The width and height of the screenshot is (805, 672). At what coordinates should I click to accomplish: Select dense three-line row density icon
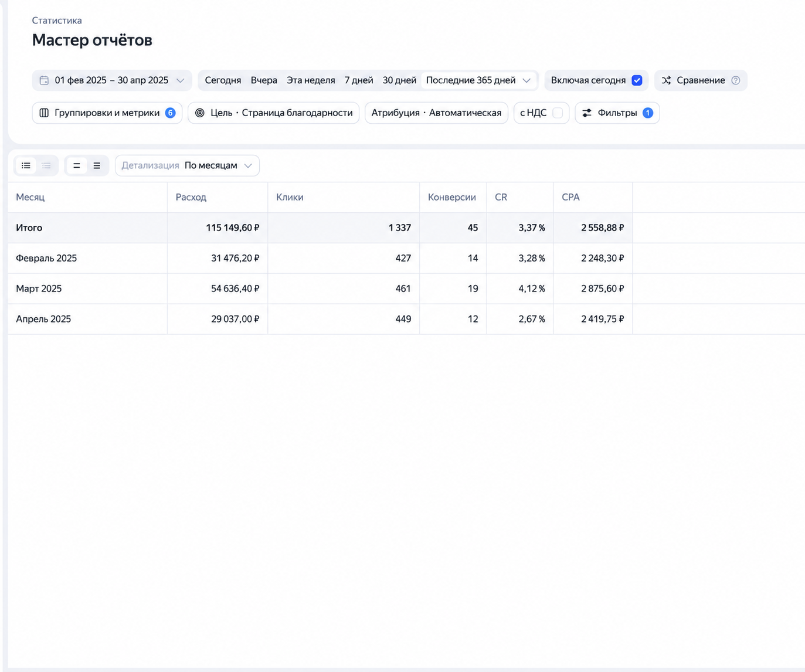point(97,165)
